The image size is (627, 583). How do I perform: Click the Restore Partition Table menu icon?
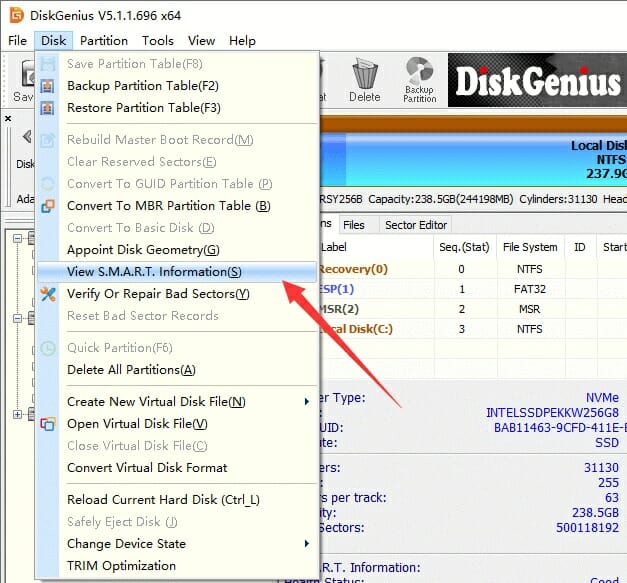click(x=48, y=108)
